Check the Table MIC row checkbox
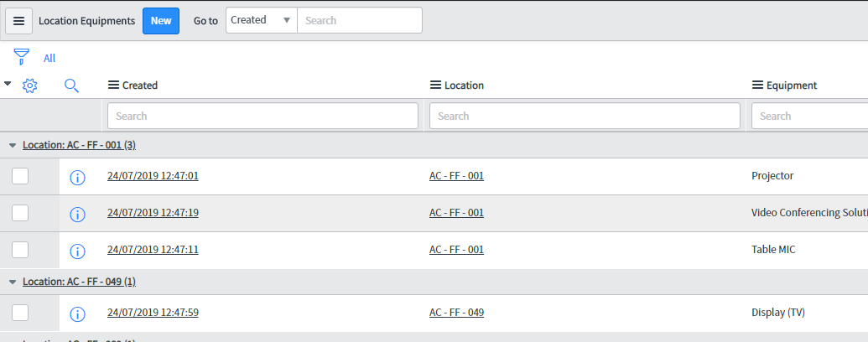Viewport: 868px width, 342px height. coord(20,250)
